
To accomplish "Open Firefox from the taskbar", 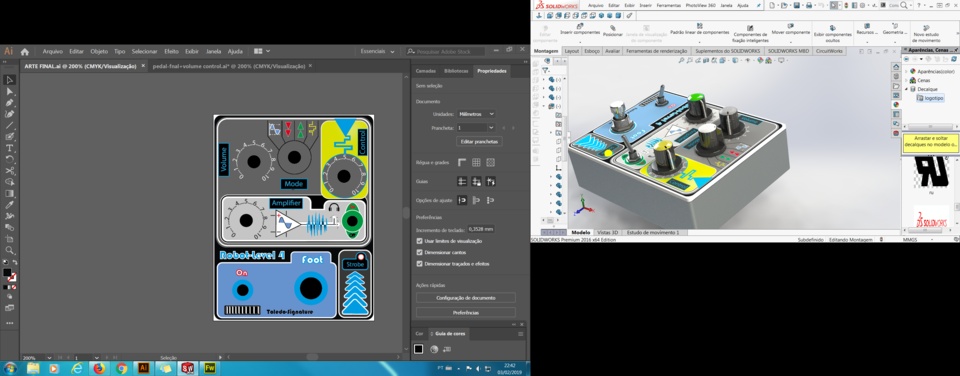I will click(x=99, y=369).
